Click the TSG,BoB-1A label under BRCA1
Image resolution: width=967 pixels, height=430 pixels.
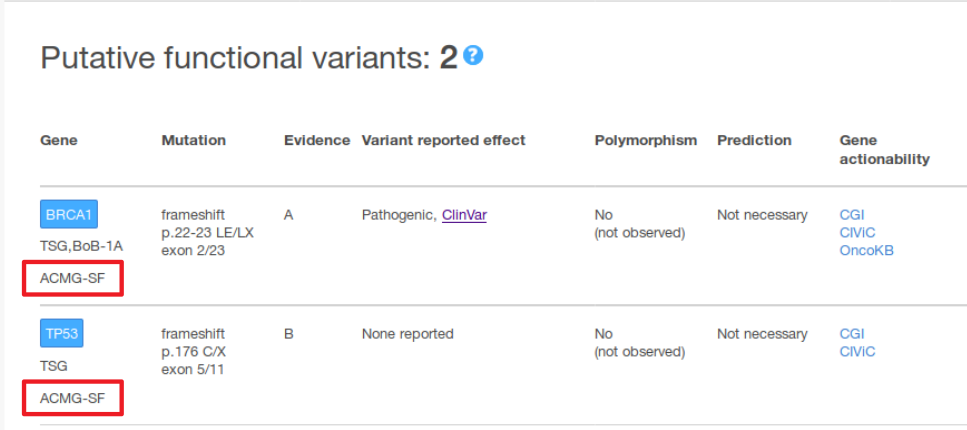point(81,245)
